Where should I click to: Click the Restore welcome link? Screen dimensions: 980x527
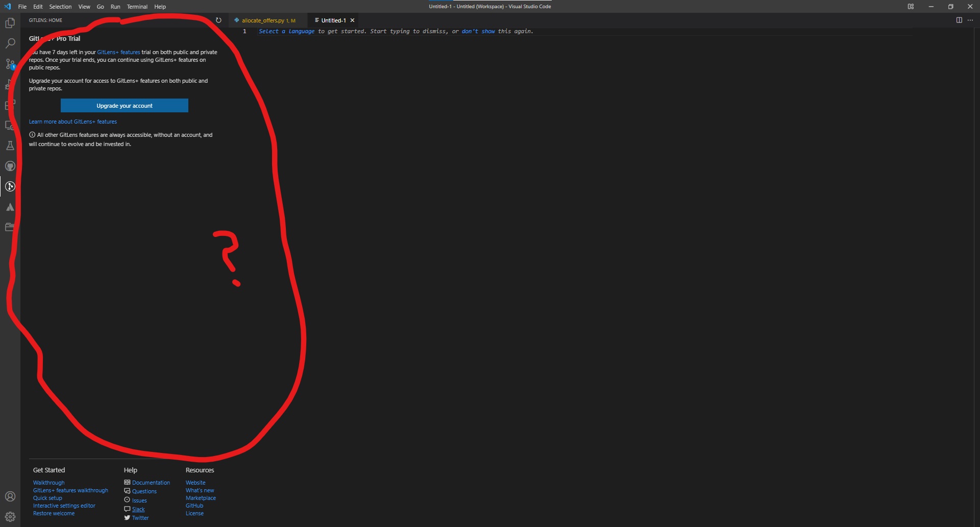point(54,513)
